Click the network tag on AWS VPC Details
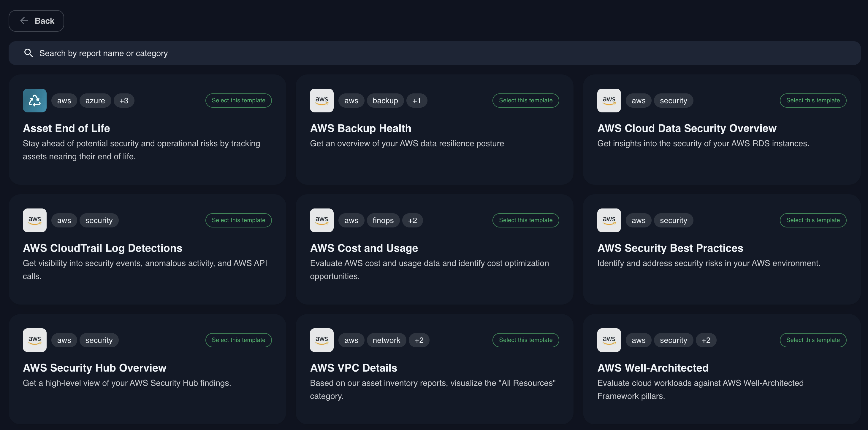Viewport: 868px width, 430px height. 386,340
